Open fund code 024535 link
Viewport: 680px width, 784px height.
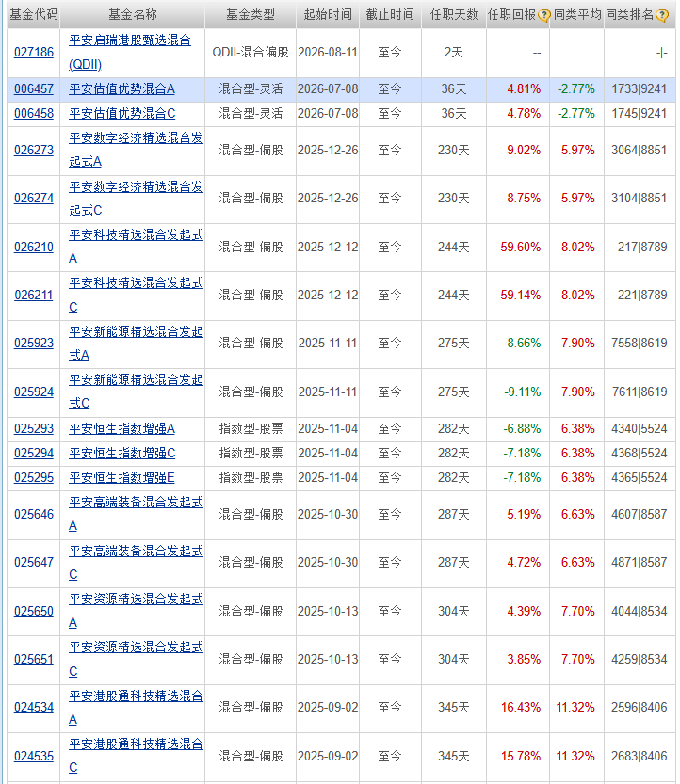coord(34,757)
